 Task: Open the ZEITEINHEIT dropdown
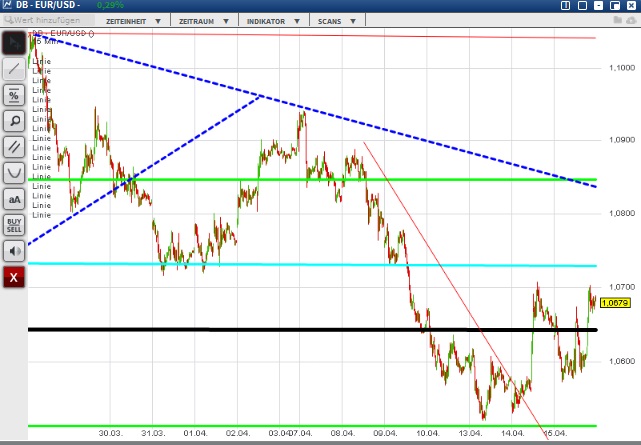(x=133, y=21)
